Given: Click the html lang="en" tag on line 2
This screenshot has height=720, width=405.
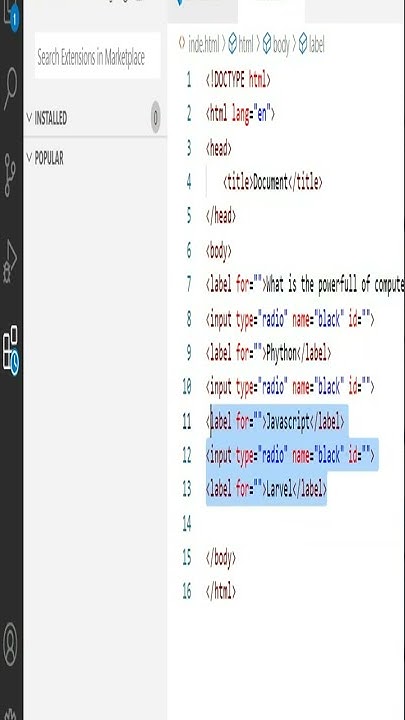Looking at the screenshot, I should click(x=240, y=114).
